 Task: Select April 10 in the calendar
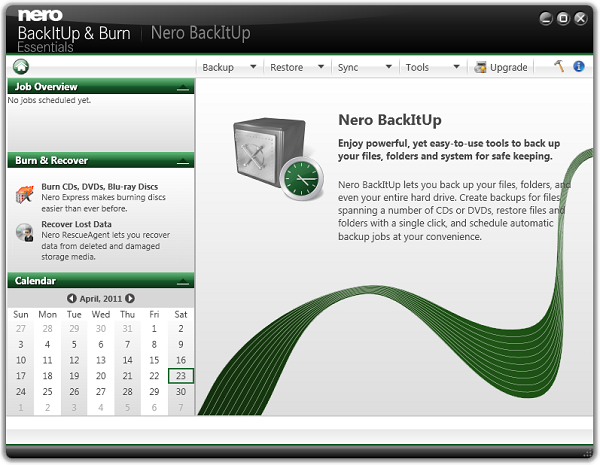(21, 360)
